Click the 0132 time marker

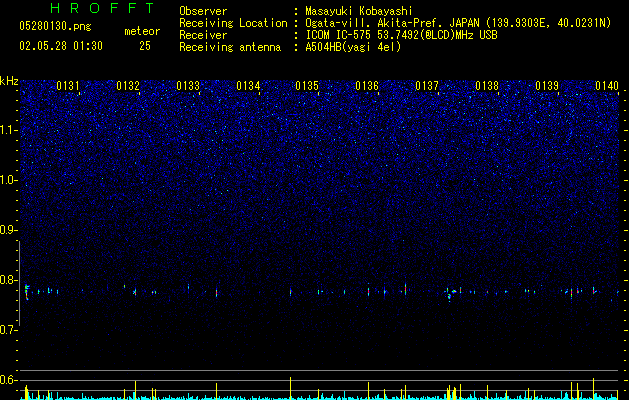click(x=128, y=86)
